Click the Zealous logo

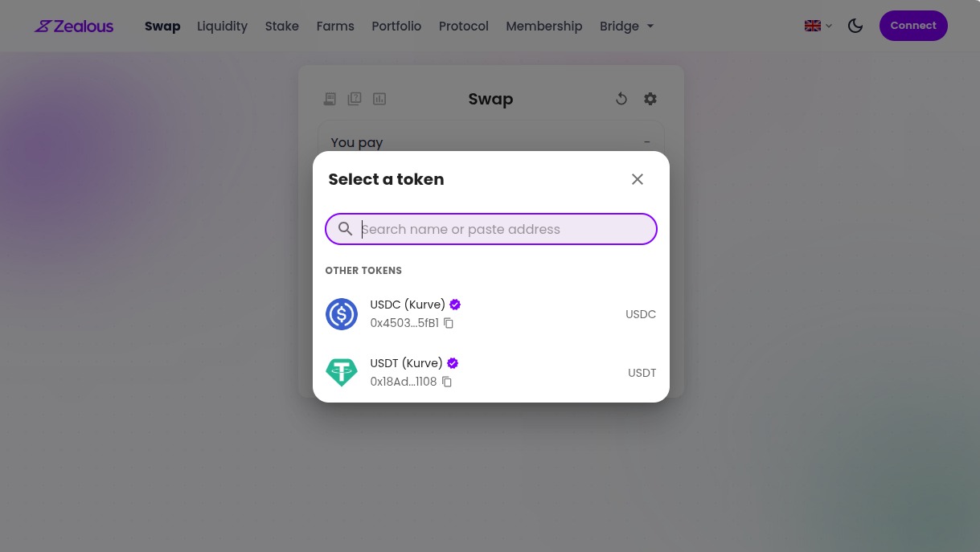[74, 27]
